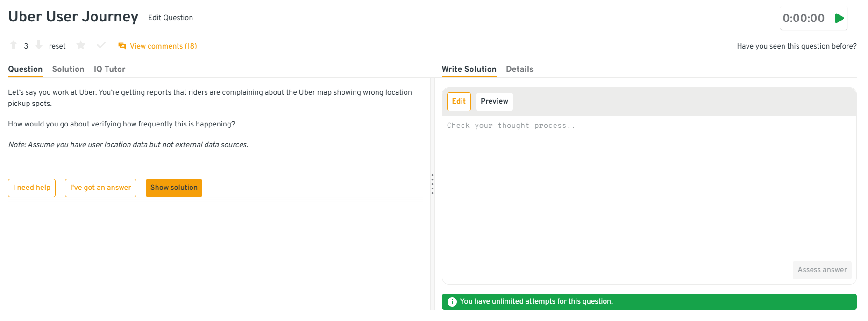This screenshot has width=868, height=321.
Task: Click the comments speech bubble icon
Action: pos(122,46)
